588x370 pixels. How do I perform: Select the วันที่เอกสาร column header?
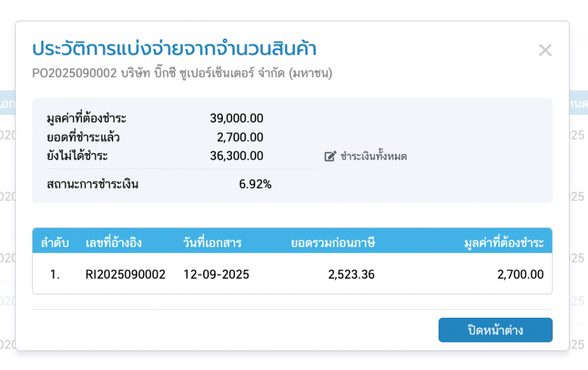coord(212,243)
